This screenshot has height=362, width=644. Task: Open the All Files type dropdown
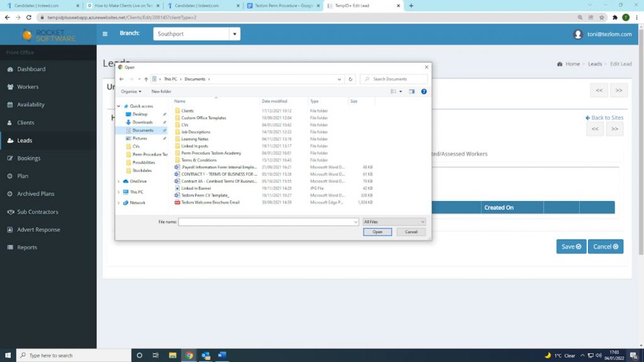[x=394, y=222]
